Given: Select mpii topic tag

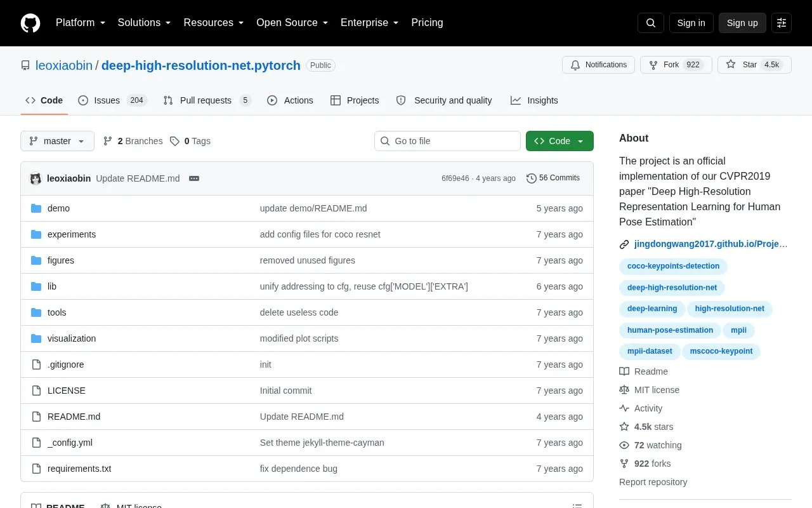Looking at the screenshot, I should [738, 330].
